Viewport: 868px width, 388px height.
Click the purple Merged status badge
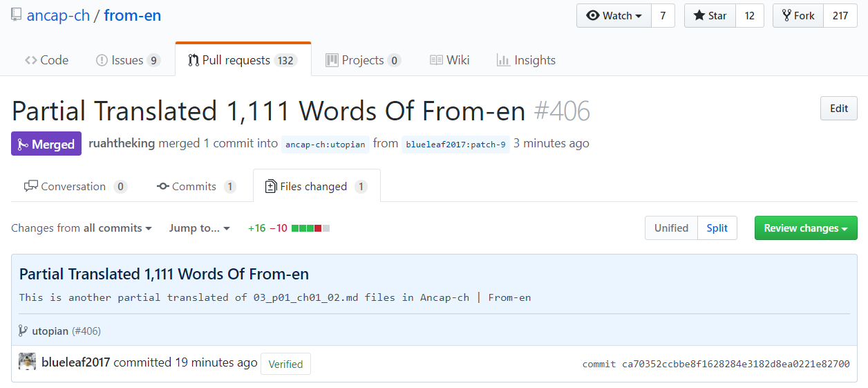pos(46,144)
